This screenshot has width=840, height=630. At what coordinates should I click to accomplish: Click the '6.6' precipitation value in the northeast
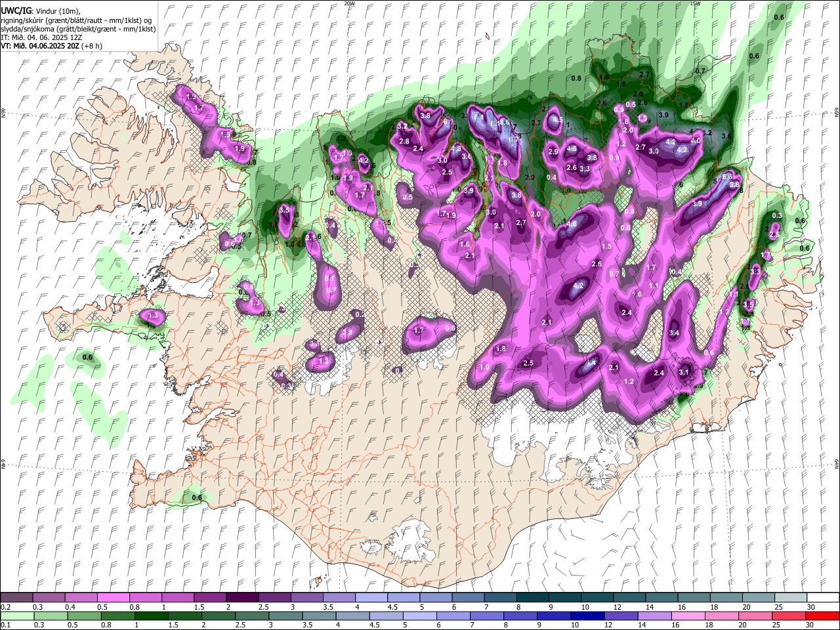[x=727, y=177]
